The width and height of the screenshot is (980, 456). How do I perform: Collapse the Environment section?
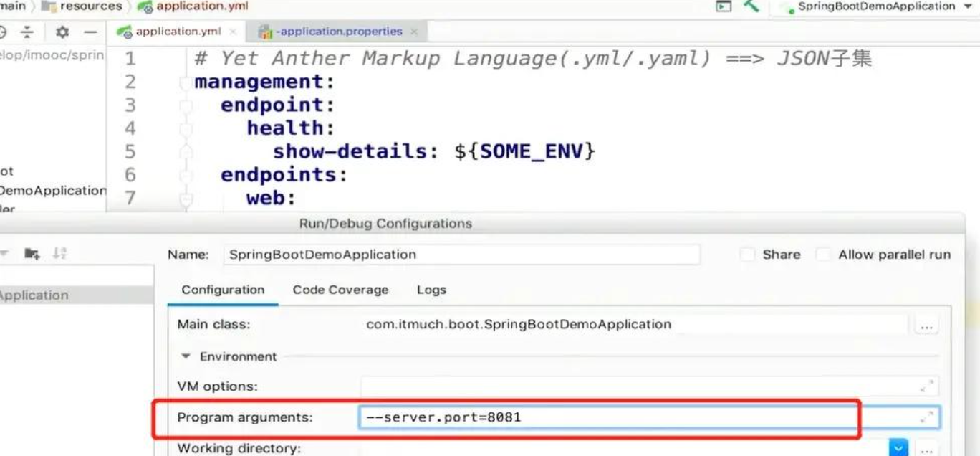[x=186, y=356]
